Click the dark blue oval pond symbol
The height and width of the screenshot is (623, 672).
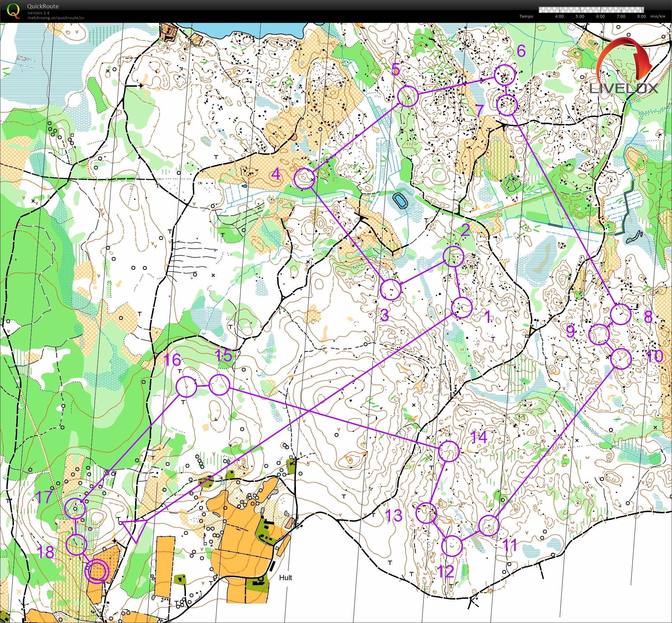(400, 201)
